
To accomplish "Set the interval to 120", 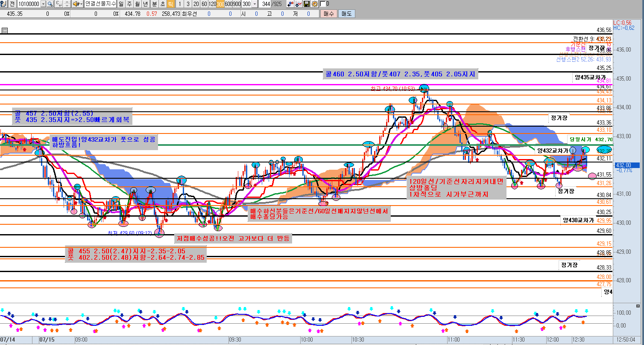I will click(212, 4).
